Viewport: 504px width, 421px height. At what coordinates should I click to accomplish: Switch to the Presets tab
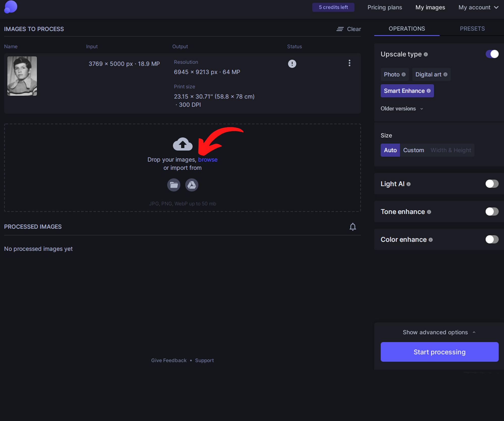[472, 29]
